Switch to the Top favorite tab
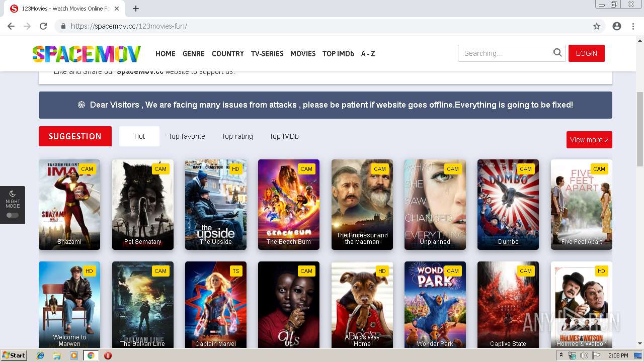Viewport: 644px width, 362px height. click(187, 136)
